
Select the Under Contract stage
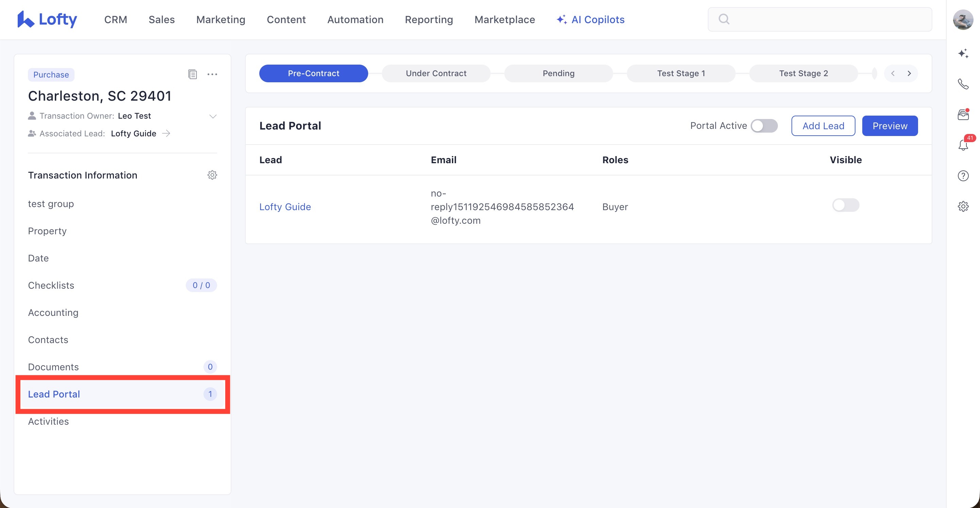pyautogui.click(x=436, y=73)
